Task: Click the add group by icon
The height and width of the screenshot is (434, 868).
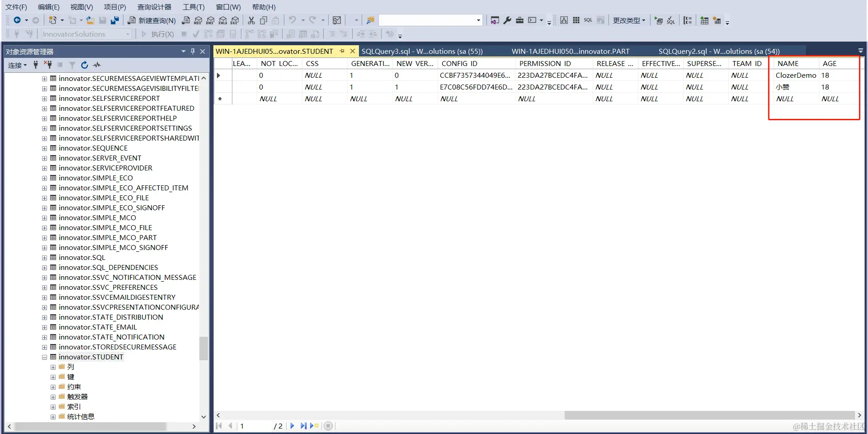Action: click(688, 20)
